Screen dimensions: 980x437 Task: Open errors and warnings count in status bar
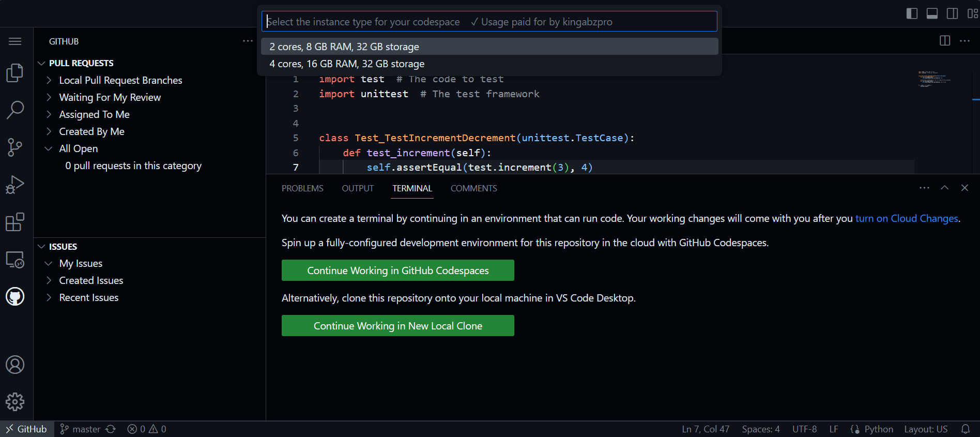point(147,429)
